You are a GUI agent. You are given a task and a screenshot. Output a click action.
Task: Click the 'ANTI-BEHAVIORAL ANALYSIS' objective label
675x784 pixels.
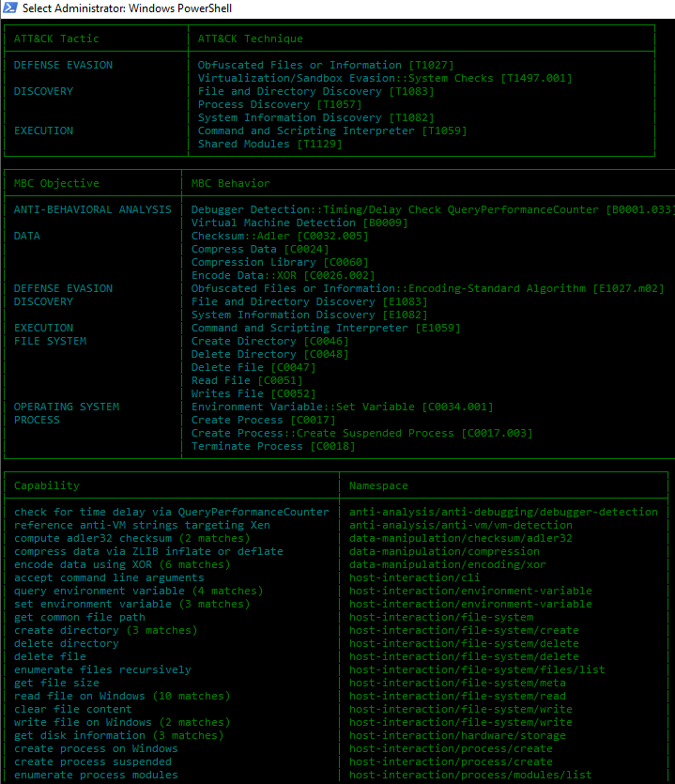click(x=93, y=209)
